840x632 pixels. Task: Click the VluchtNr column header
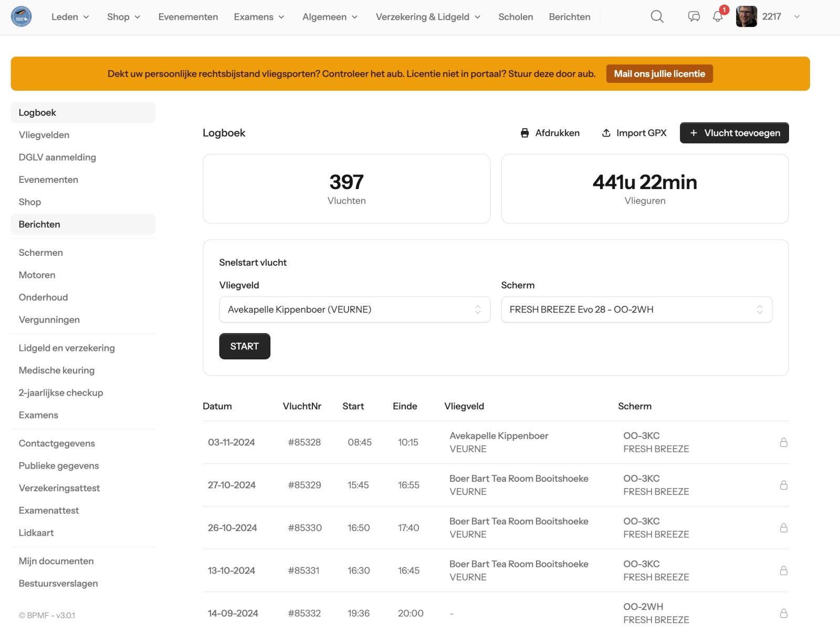pyautogui.click(x=302, y=406)
